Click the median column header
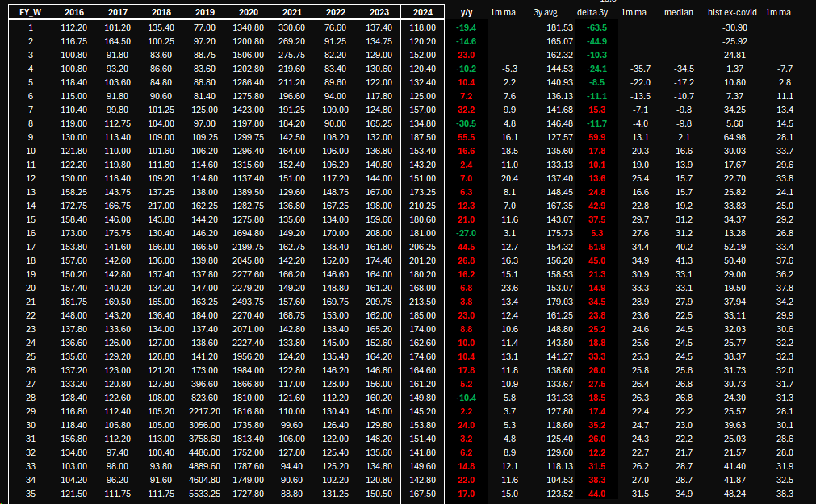Image resolution: width=816 pixels, height=504 pixels. pyautogui.click(x=679, y=12)
